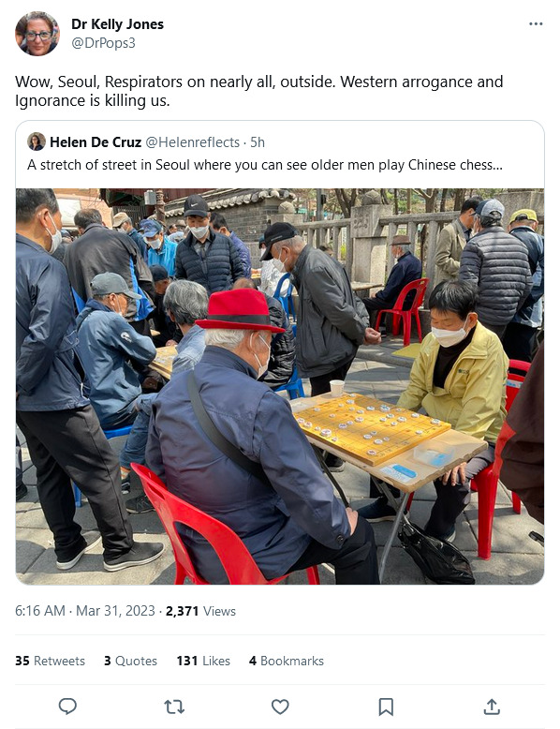Open the 4 Bookmarks count
This screenshot has width=560, height=729.
point(287,661)
